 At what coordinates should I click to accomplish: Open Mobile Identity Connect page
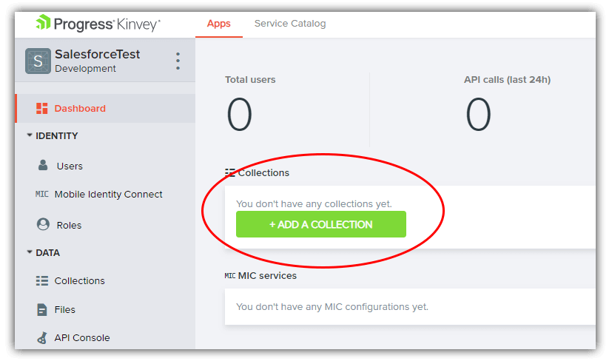pyautogui.click(x=108, y=195)
